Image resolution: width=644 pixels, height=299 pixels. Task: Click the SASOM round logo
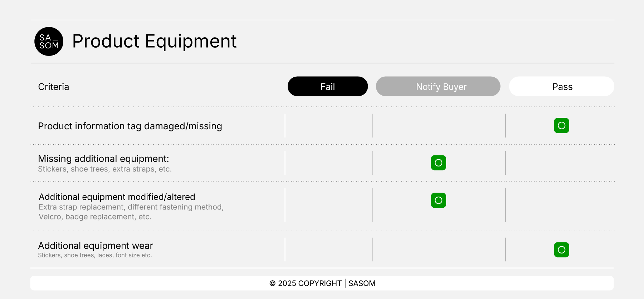49,42
